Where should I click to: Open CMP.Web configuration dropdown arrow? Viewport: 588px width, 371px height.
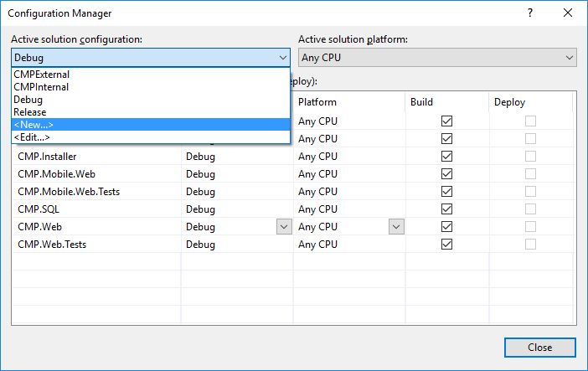[284, 227]
